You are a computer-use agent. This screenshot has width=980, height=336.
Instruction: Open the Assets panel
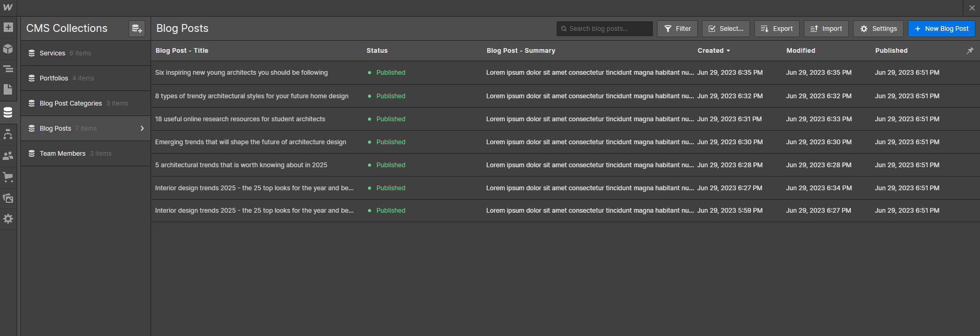point(8,198)
